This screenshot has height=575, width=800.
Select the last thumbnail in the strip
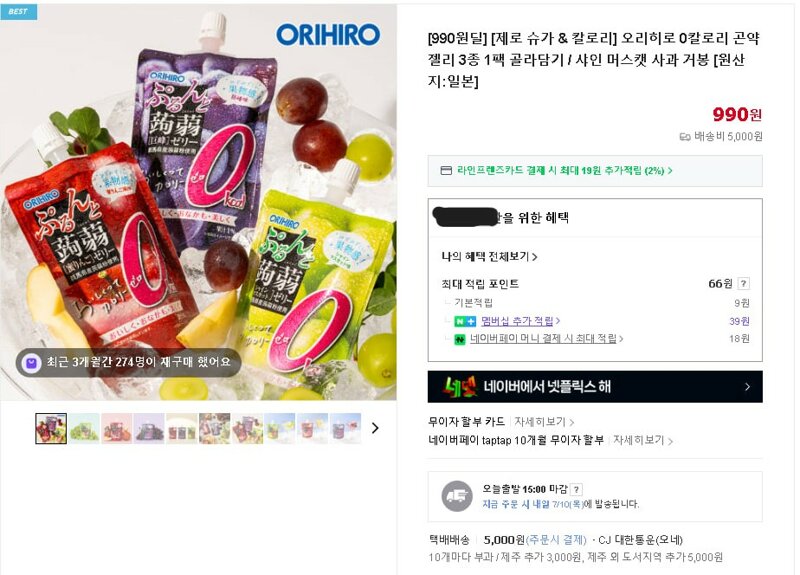pyautogui.click(x=345, y=429)
